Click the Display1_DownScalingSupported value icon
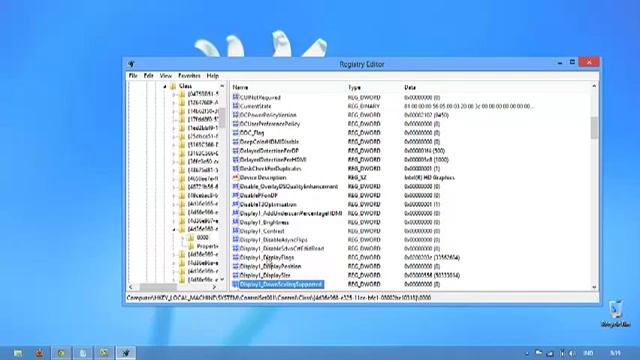The width and height of the screenshot is (640, 360). (236, 284)
